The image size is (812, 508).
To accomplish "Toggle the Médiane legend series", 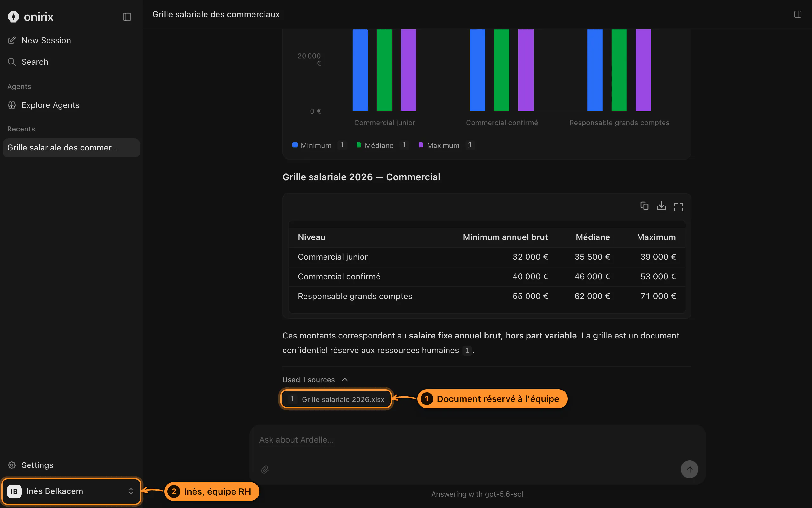I will tap(375, 145).
